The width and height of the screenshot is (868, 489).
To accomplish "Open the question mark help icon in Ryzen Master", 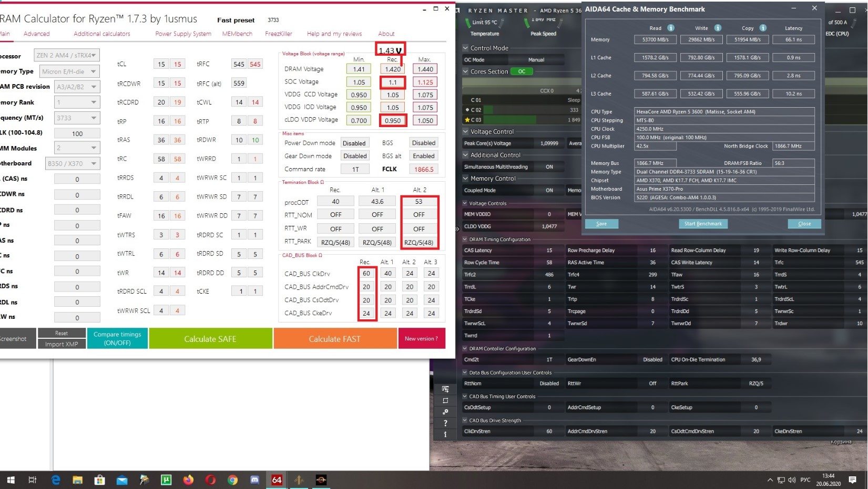I will pyautogui.click(x=445, y=423).
